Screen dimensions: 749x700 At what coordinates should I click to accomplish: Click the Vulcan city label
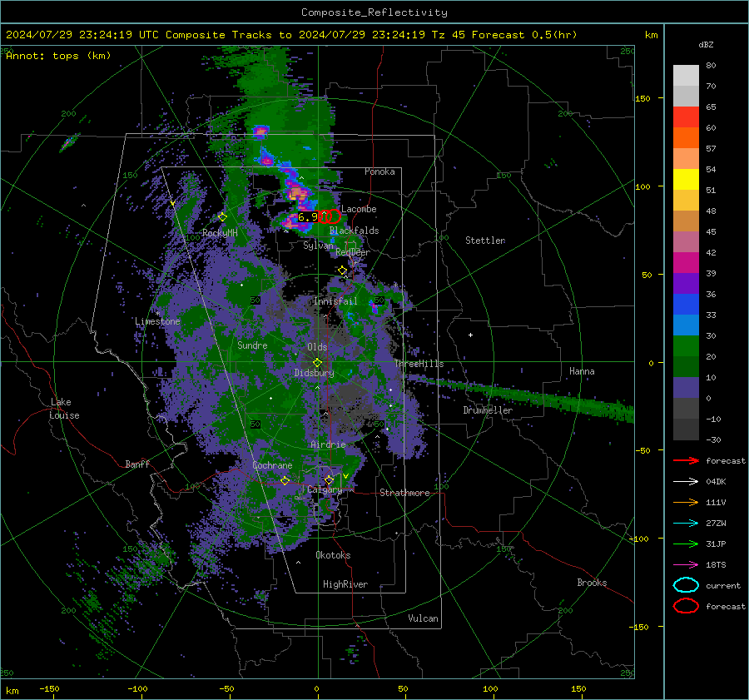(x=423, y=618)
